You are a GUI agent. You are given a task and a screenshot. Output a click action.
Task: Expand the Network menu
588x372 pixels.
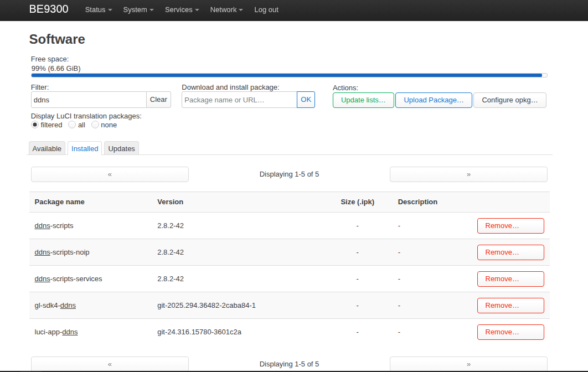pos(226,10)
